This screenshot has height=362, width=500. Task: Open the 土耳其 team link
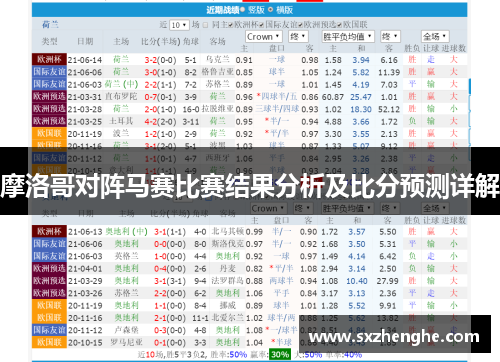121,121
